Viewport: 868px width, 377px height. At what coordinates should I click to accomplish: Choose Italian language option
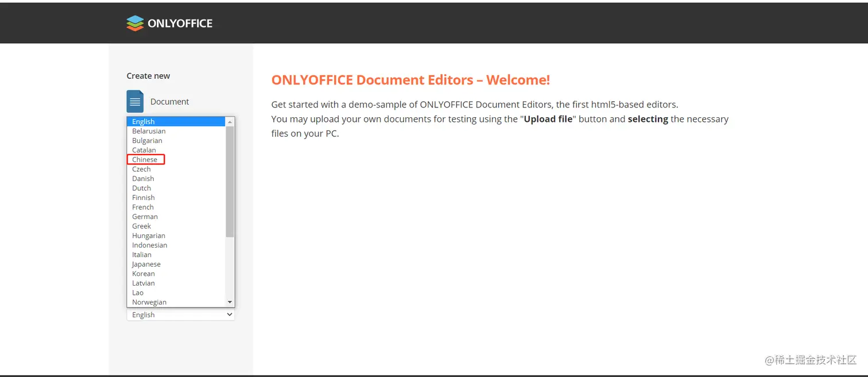(x=176, y=255)
